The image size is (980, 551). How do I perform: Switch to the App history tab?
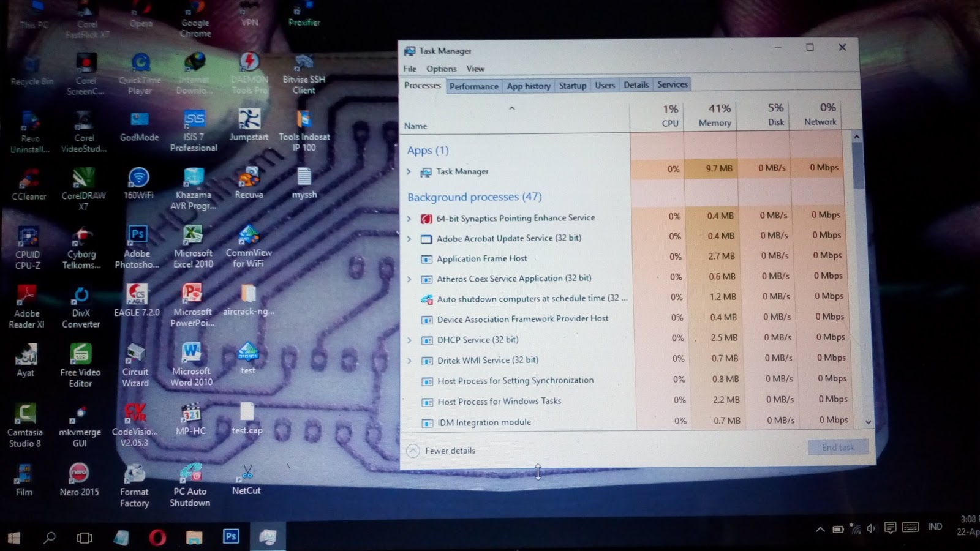point(529,86)
